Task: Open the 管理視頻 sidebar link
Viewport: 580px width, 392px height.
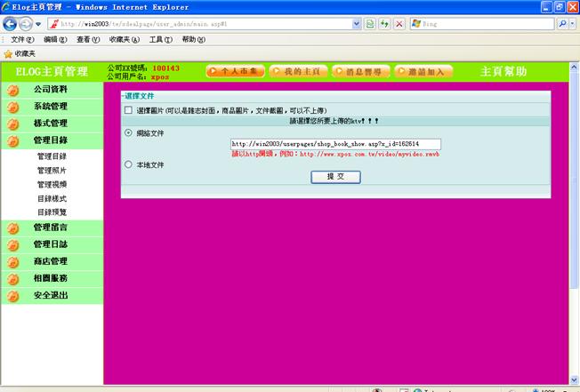Action: [x=52, y=184]
